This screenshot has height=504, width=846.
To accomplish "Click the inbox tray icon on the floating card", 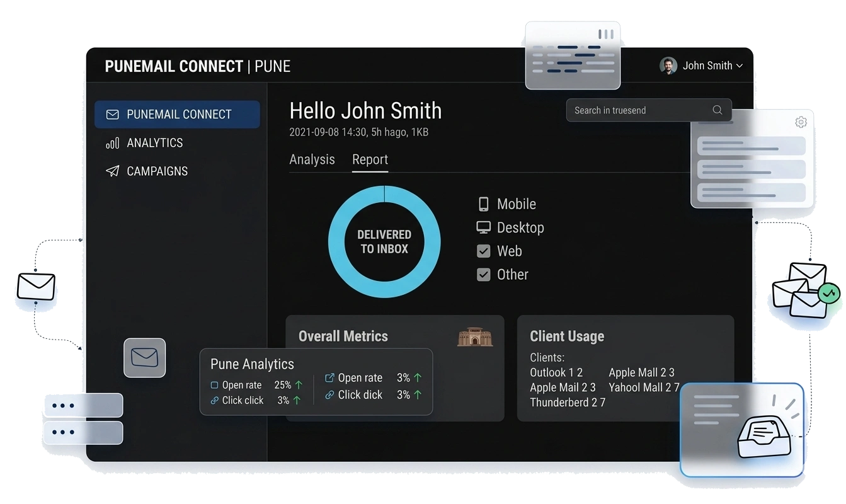I will [763, 437].
